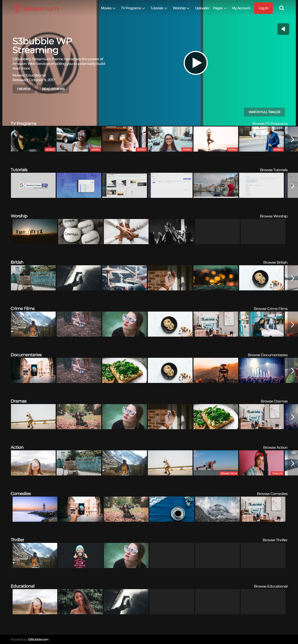Screen dimensions: 298x644
Task: Open the yoga pose series thumbnail in TV Programs
Action: 216,139
